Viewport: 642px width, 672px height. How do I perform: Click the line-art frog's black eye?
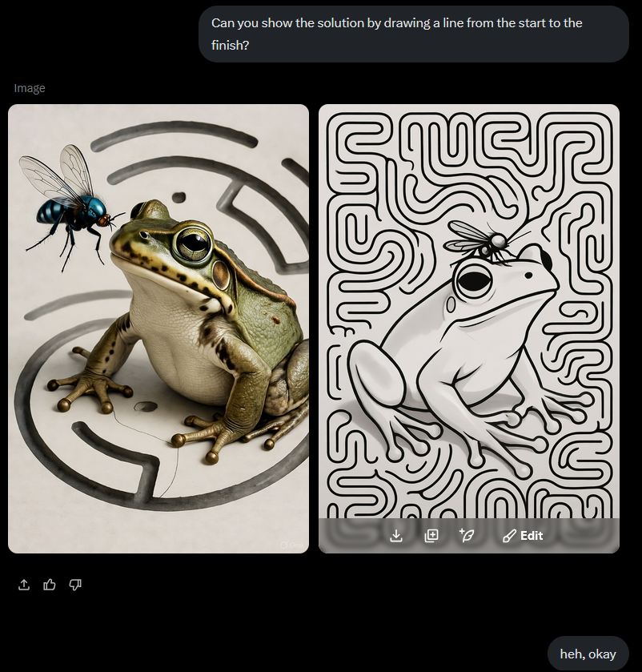[x=474, y=280]
